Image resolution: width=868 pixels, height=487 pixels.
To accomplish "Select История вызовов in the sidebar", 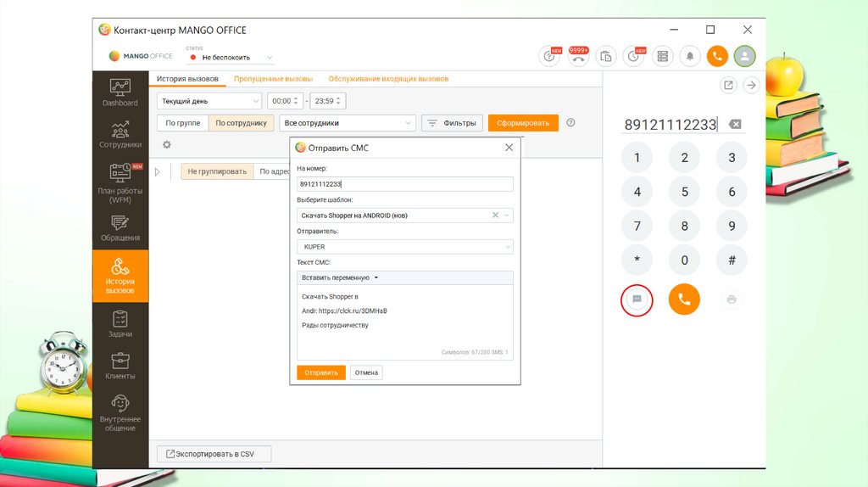I will (120, 276).
